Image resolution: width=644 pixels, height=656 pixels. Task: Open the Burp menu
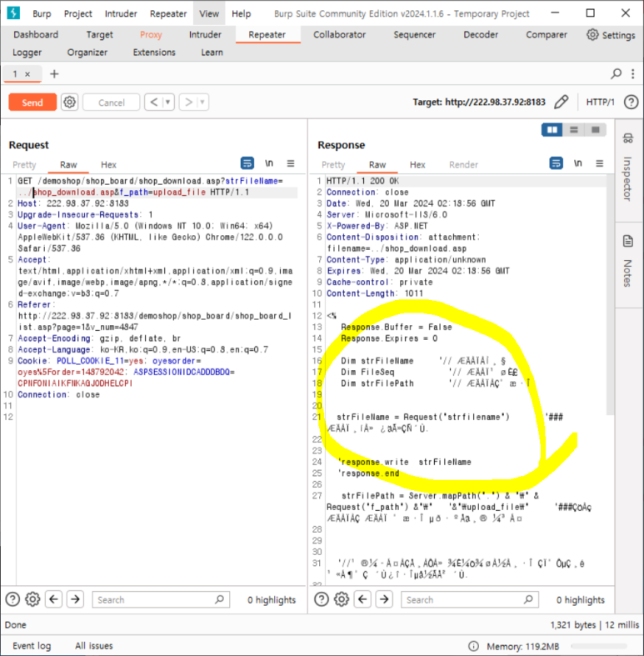[42, 13]
